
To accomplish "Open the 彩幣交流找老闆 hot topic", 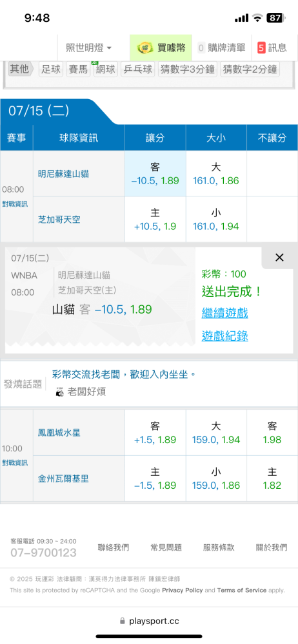I will (x=123, y=374).
